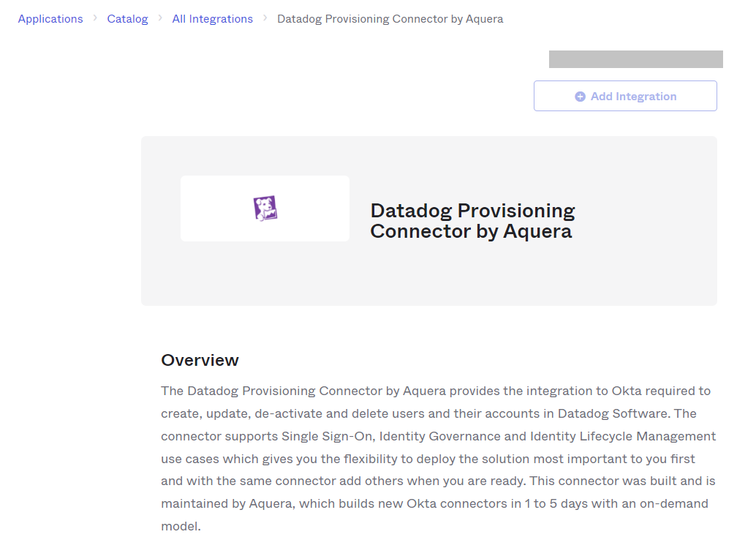Click the chevron after Catalog breadcrumb

point(159,18)
